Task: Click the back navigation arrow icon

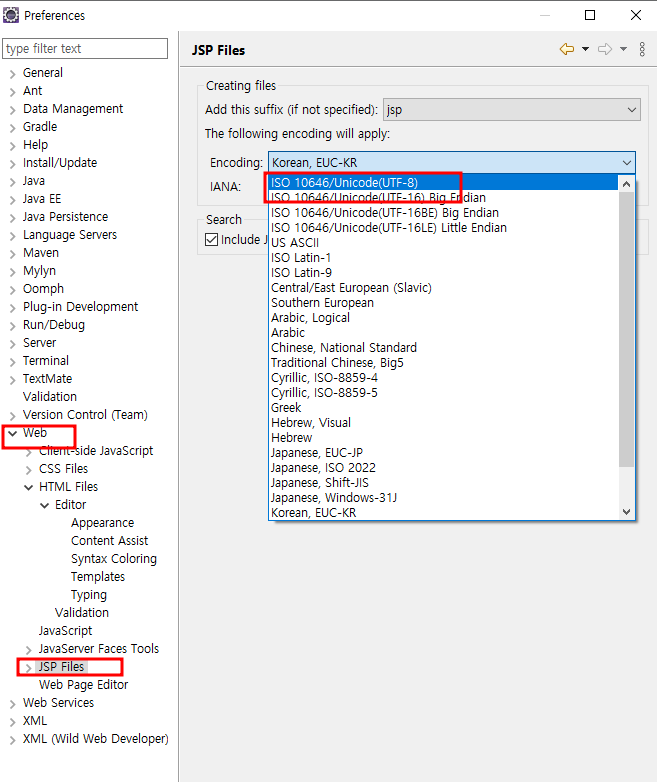Action: [x=567, y=49]
